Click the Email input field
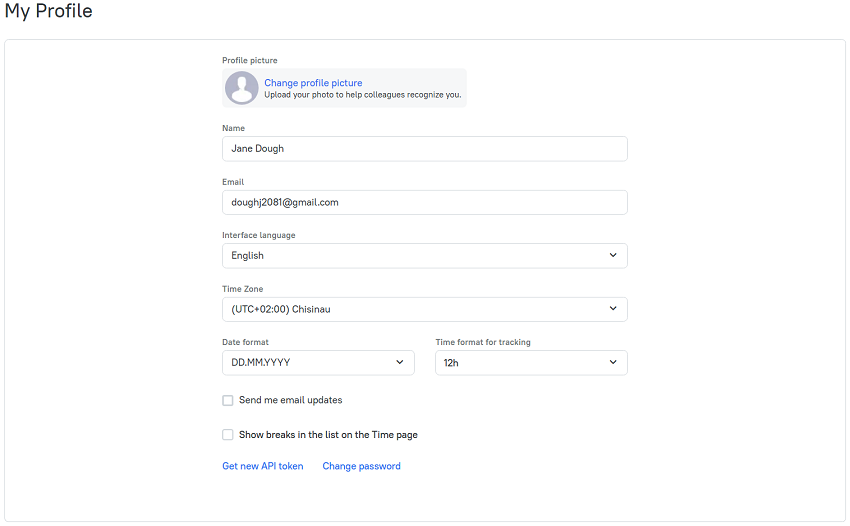 pyautogui.click(x=424, y=202)
